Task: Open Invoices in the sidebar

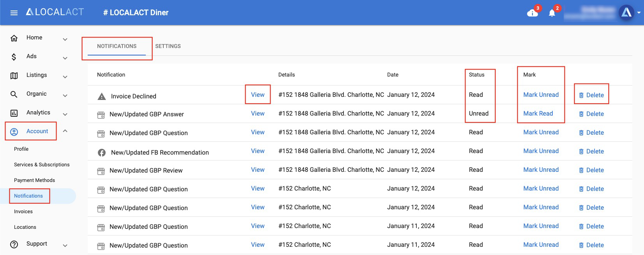Action: (23, 212)
